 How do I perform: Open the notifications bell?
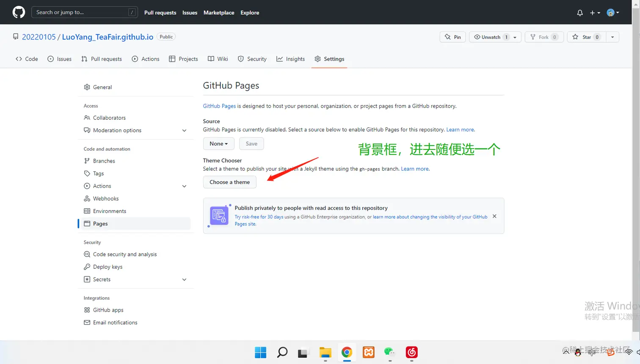click(x=580, y=13)
